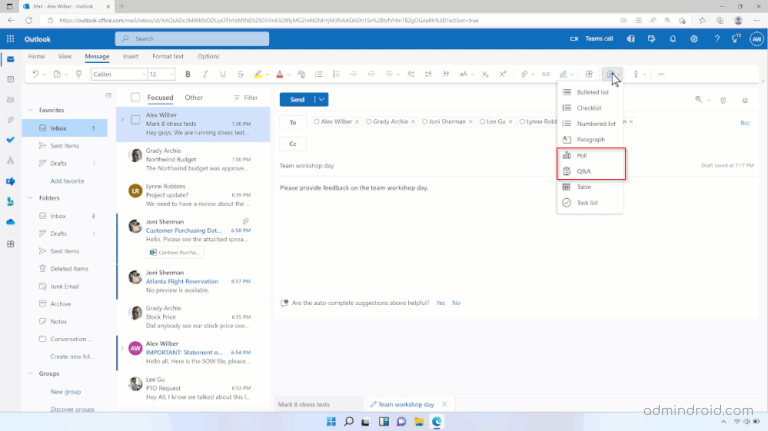Discard the draft using the trash icon
768x431 pixels.
point(723,100)
